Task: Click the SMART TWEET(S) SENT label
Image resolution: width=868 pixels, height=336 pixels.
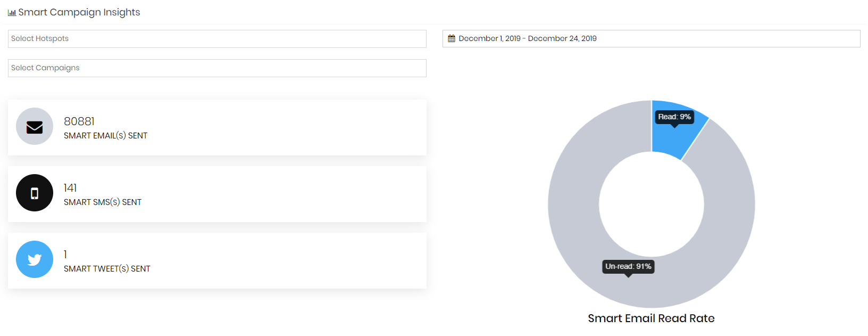Action: pyautogui.click(x=107, y=269)
